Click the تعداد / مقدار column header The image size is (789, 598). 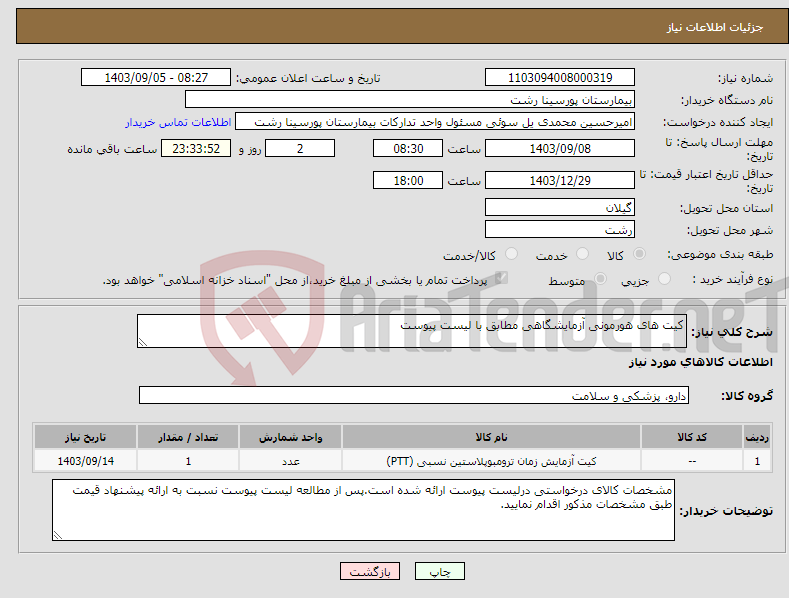coord(188,437)
